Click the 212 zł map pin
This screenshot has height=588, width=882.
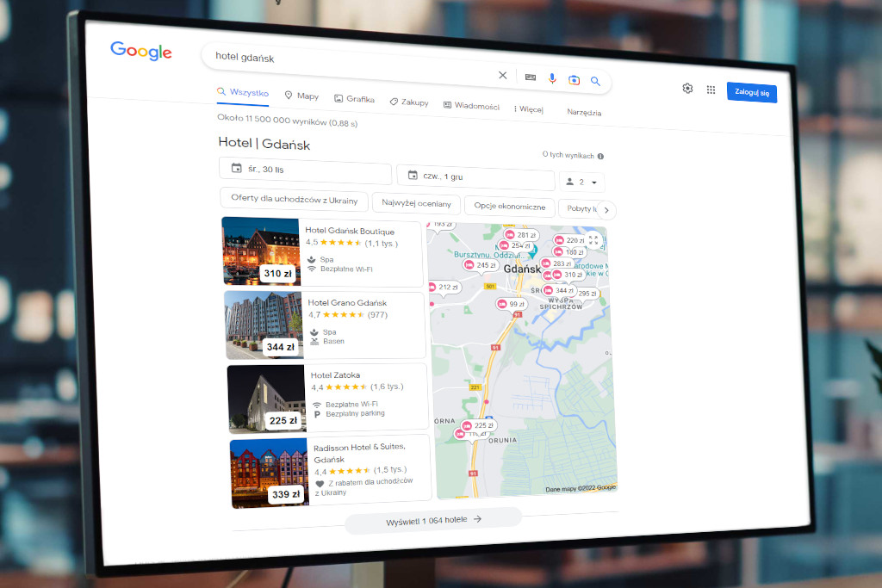[444, 288]
